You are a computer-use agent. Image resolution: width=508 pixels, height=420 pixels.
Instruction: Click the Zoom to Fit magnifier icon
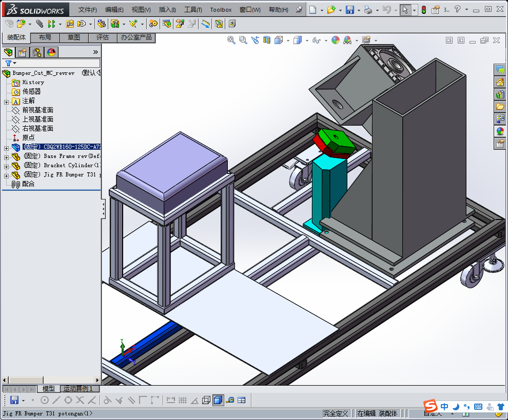point(231,41)
